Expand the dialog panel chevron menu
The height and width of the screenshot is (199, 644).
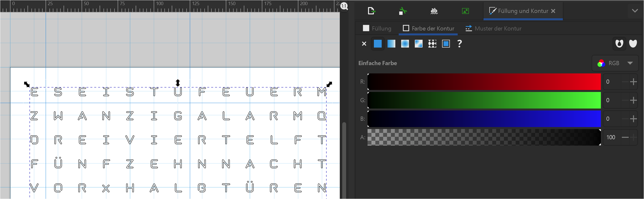[x=635, y=11]
